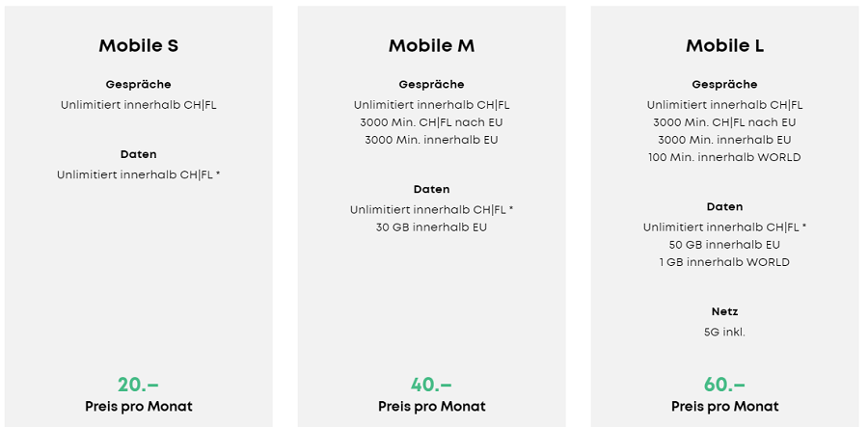
Task: Click Preis pro Monat under Mobile M
Action: [431, 407]
